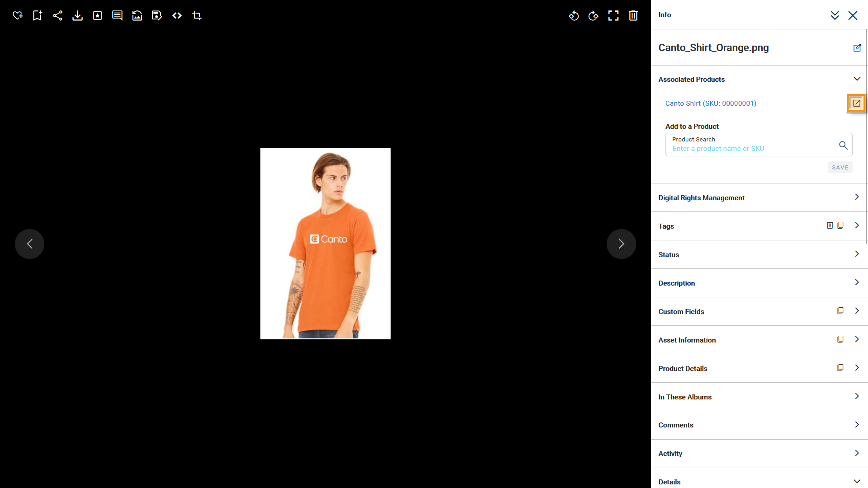
Task: Open the Canto Shirt SKU 00000001 link
Action: pyautogui.click(x=710, y=103)
